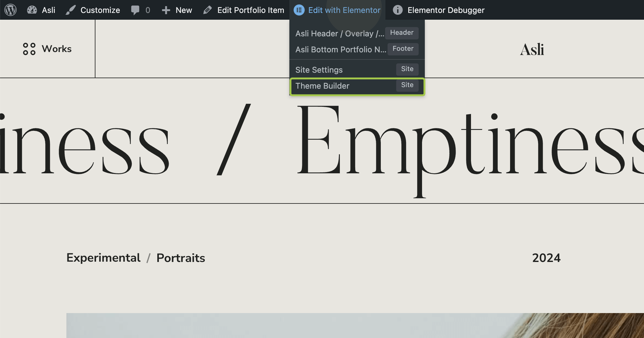Click the plus icon for New

pos(166,10)
